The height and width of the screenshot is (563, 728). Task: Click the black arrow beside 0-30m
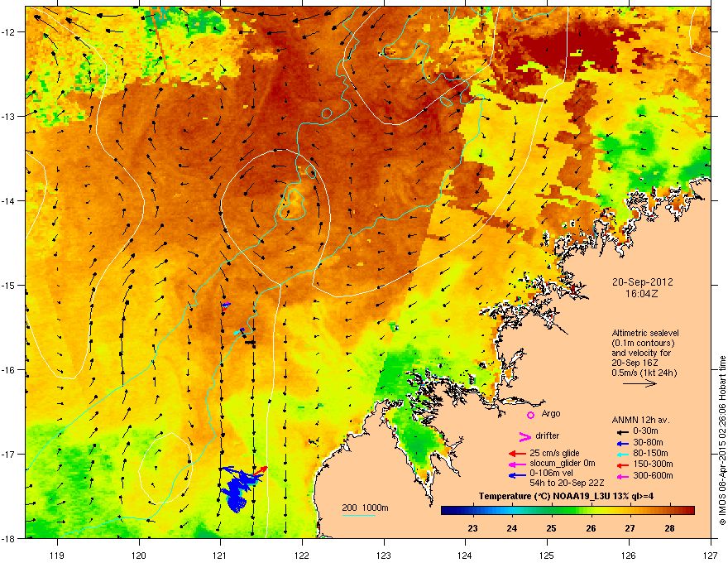tap(621, 431)
